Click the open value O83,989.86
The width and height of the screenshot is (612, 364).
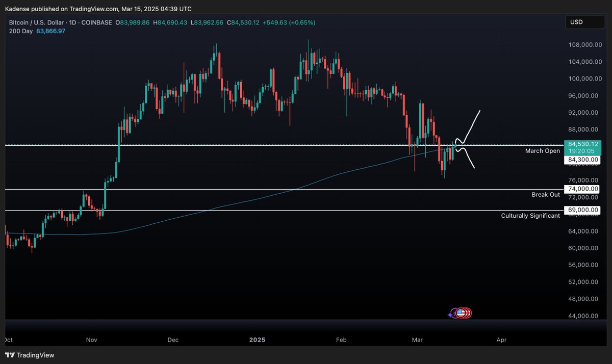(x=133, y=22)
